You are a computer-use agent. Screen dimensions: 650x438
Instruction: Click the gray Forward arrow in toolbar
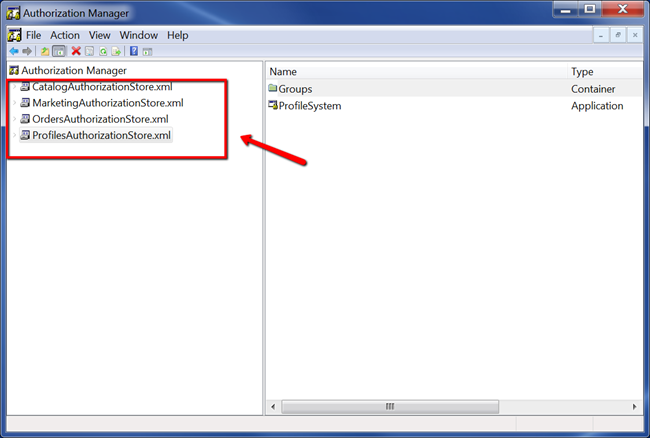tap(27, 51)
